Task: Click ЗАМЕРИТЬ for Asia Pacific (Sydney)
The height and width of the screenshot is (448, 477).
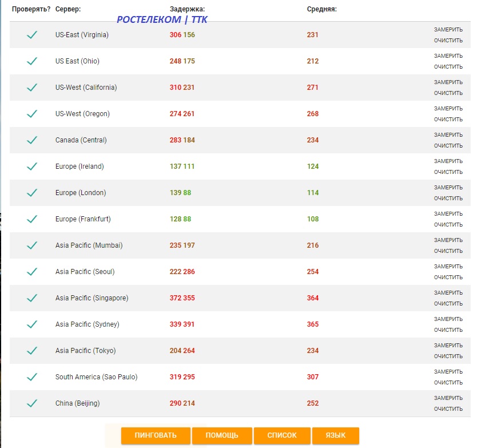Action: pos(448,319)
